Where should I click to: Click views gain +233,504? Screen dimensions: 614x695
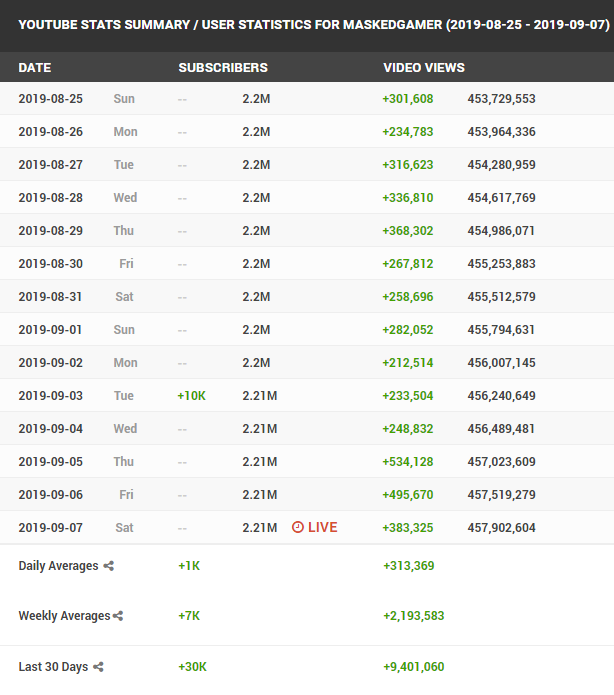(x=408, y=396)
